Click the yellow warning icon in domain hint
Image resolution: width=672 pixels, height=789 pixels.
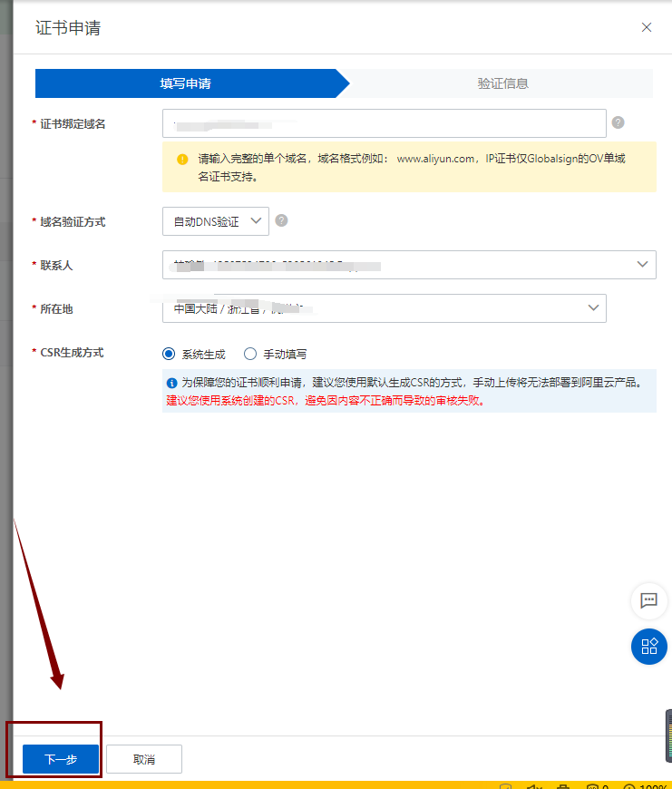coord(182,159)
